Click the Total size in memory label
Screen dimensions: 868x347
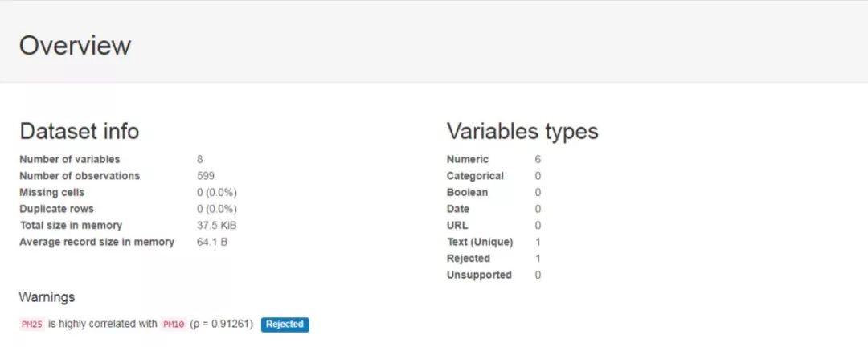(x=71, y=226)
